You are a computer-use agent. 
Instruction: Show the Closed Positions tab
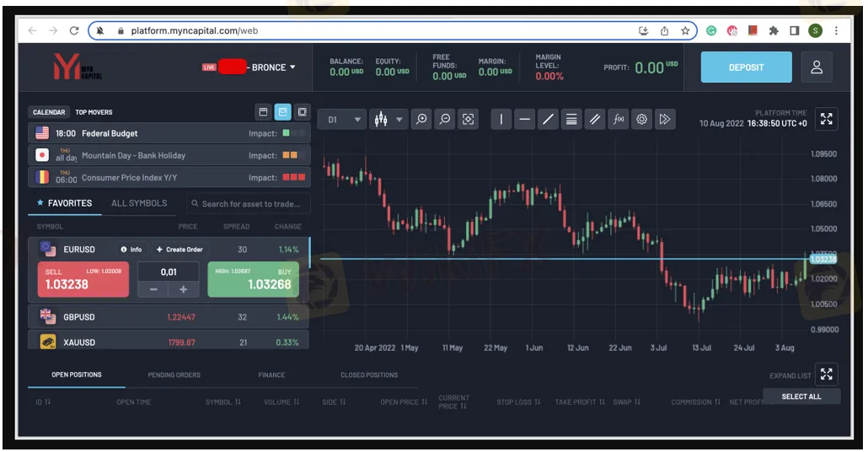369,375
